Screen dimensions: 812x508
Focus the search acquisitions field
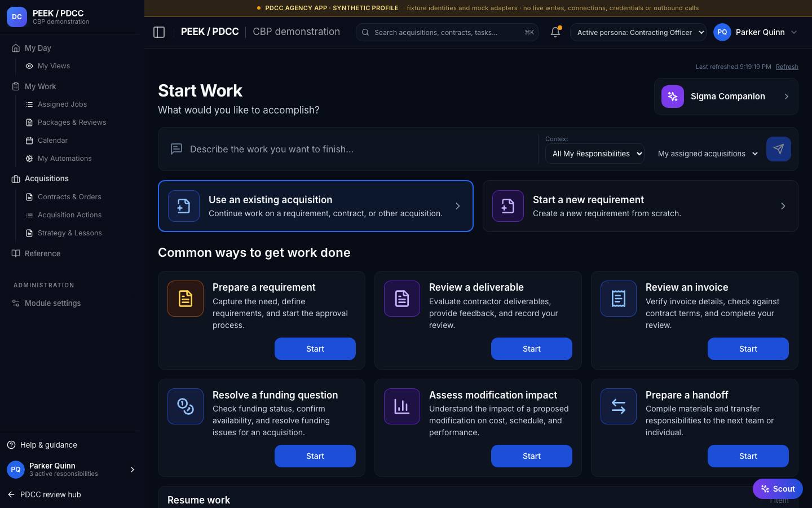coord(447,32)
